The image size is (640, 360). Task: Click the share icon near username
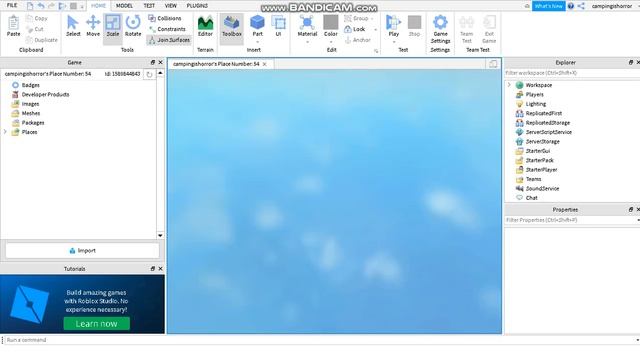(581, 6)
